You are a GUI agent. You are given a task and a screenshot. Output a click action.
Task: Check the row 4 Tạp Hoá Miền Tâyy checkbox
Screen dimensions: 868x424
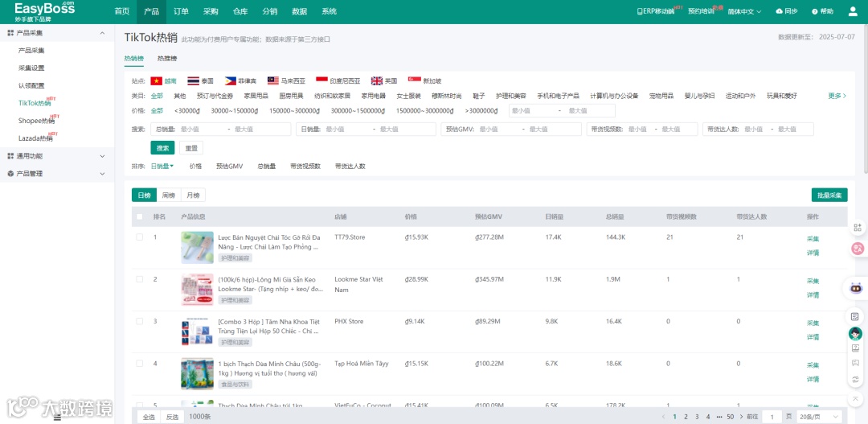pos(140,364)
